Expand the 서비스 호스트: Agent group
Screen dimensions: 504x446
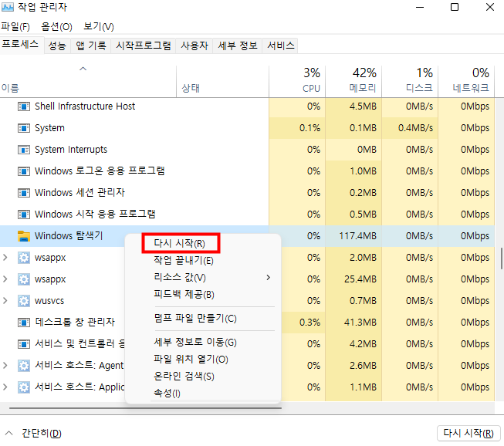coord(5,365)
